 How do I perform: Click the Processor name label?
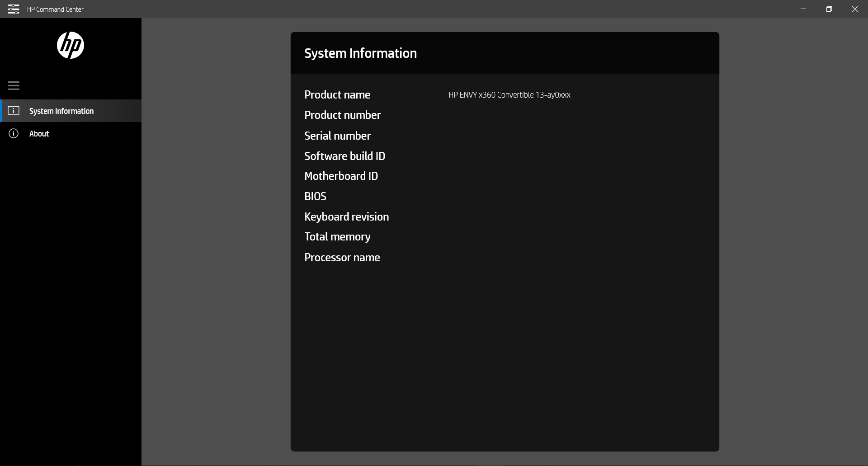click(x=342, y=257)
